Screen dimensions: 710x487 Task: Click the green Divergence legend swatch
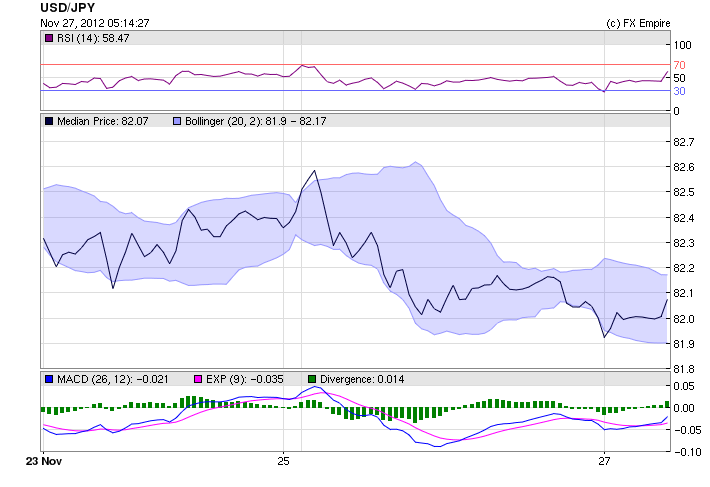[x=310, y=379]
